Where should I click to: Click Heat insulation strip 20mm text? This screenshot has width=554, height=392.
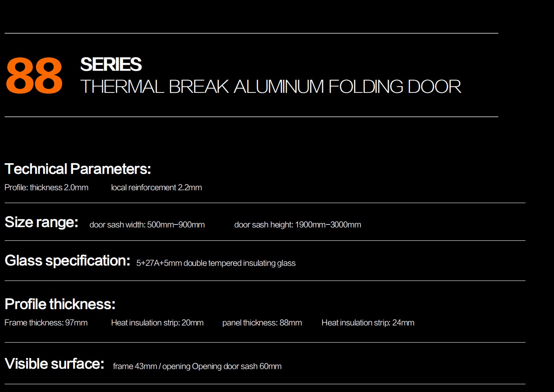pos(157,323)
